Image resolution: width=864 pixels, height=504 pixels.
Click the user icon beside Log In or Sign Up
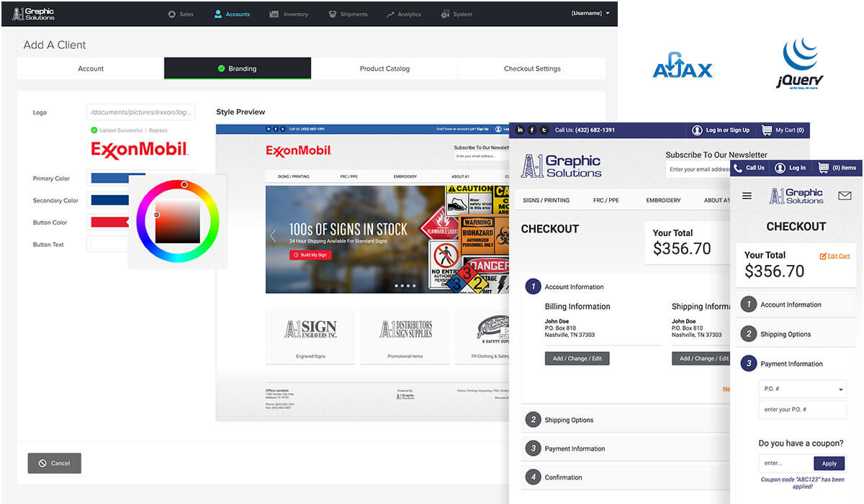[697, 130]
